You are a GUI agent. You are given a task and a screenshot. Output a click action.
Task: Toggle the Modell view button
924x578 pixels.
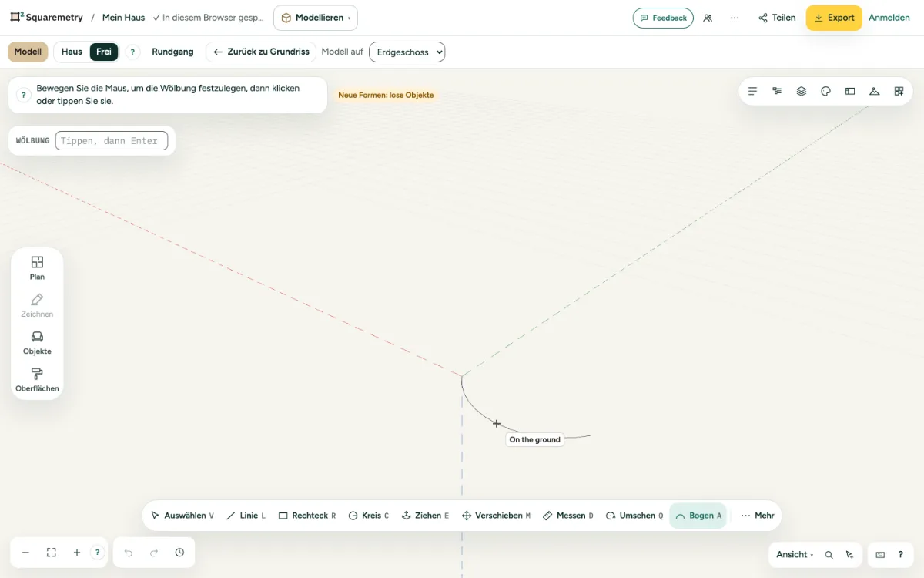[28, 52]
